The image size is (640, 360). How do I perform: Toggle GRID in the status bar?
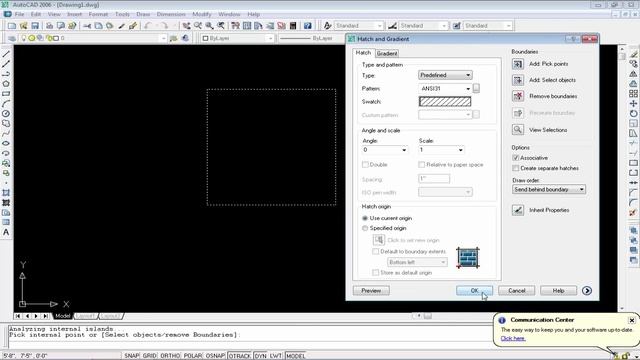tap(149, 356)
